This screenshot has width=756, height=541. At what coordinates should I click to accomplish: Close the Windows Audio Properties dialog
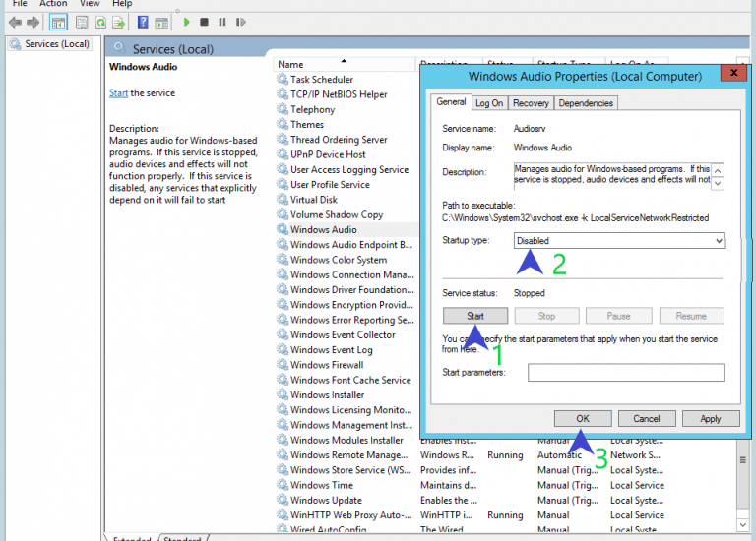click(x=733, y=73)
